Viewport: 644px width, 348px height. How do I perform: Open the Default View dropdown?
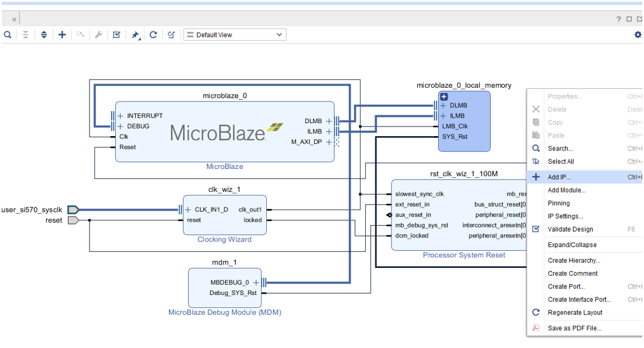point(235,35)
